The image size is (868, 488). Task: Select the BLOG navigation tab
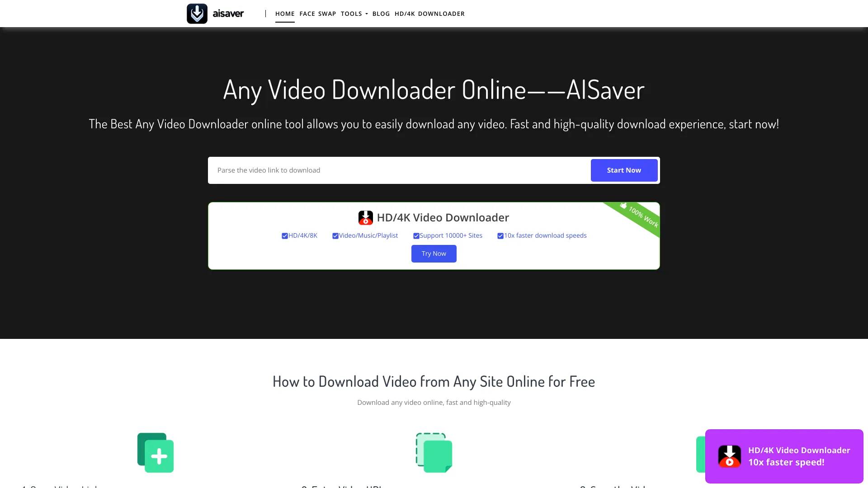[x=380, y=13]
